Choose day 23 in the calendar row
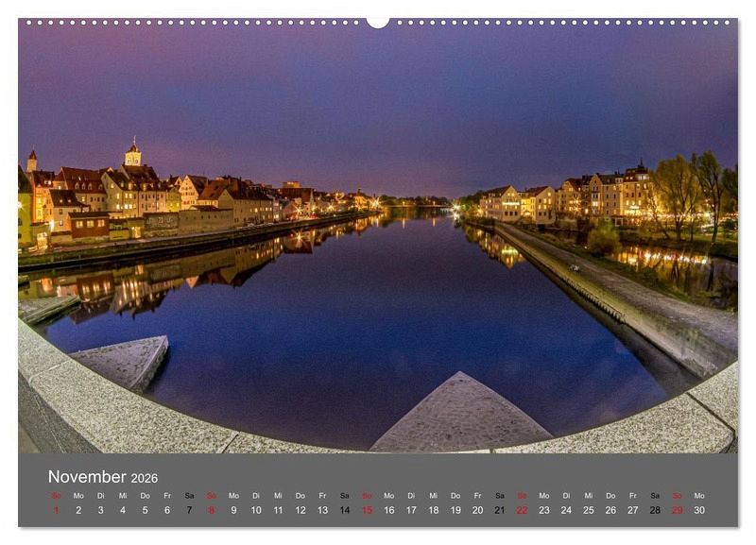756x545 pixels. tap(544, 510)
